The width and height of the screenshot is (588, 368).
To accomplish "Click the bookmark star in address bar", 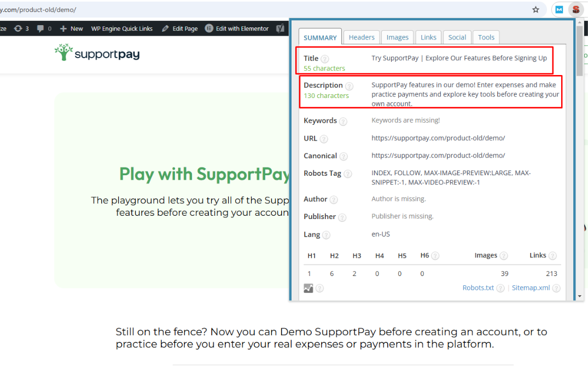I will pyautogui.click(x=535, y=9).
